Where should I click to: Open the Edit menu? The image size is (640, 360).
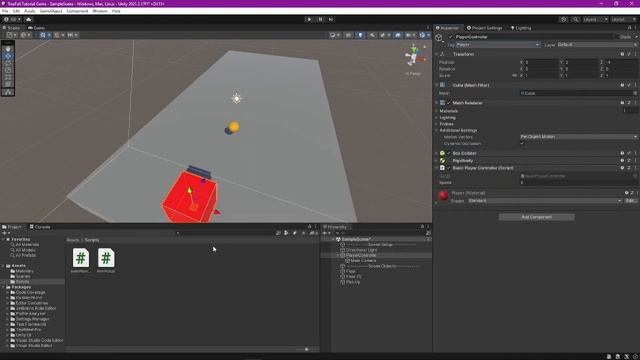click(16, 11)
